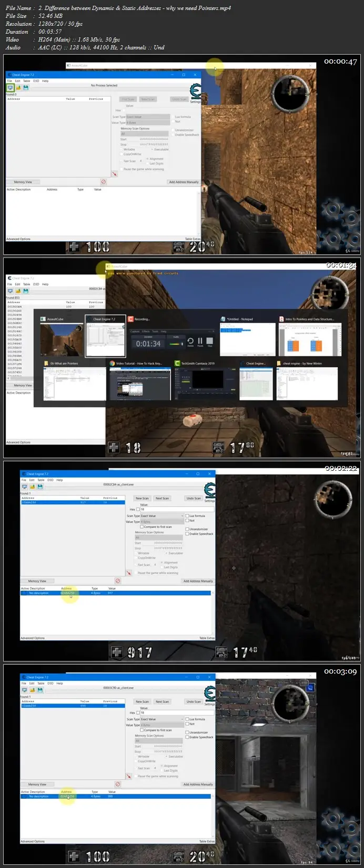Click the 00003C90-ac_client.exe process label
The width and height of the screenshot is (364, 868).
click(x=118, y=687)
